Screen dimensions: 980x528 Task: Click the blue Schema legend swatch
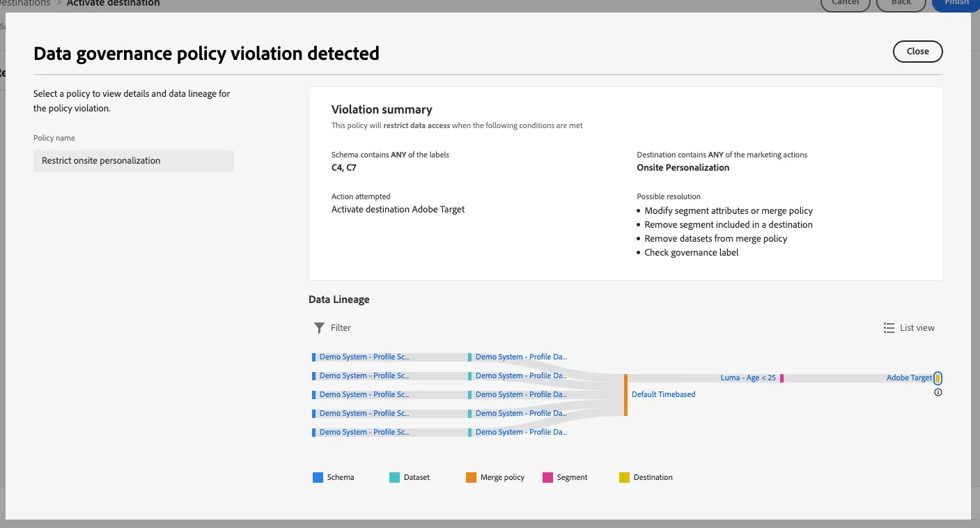pos(318,477)
